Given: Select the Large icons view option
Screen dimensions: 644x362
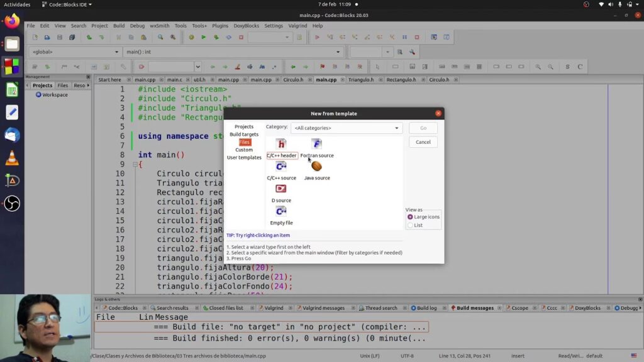Looking at the screenshot, I should point(410,217).
